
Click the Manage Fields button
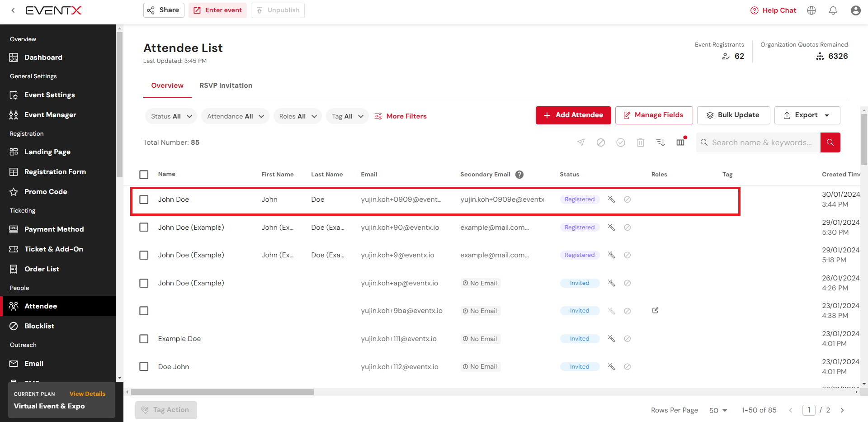[654, 115]
